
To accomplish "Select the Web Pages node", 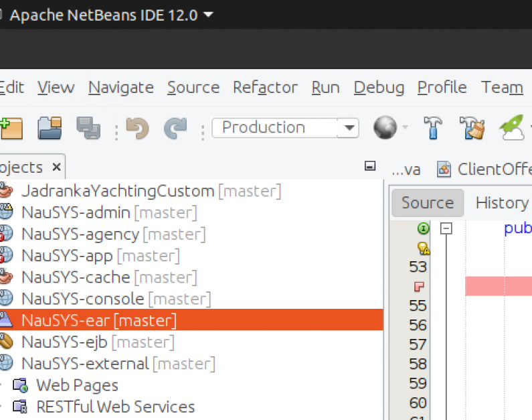I will click(x=78, y=385).
